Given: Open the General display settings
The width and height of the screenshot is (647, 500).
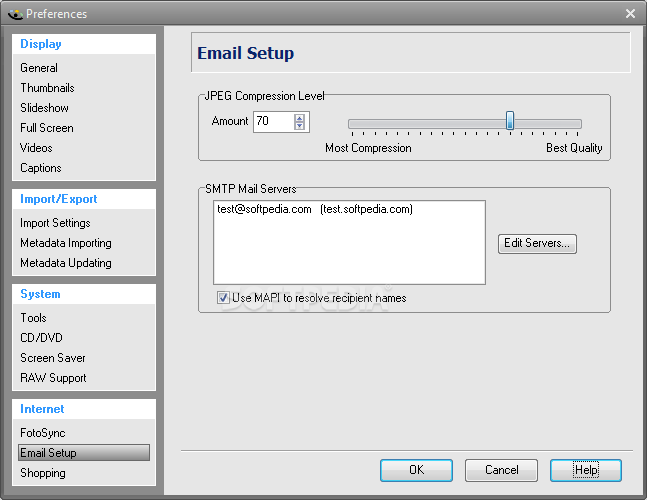Looking at the screenshot, I should point(39,68).
